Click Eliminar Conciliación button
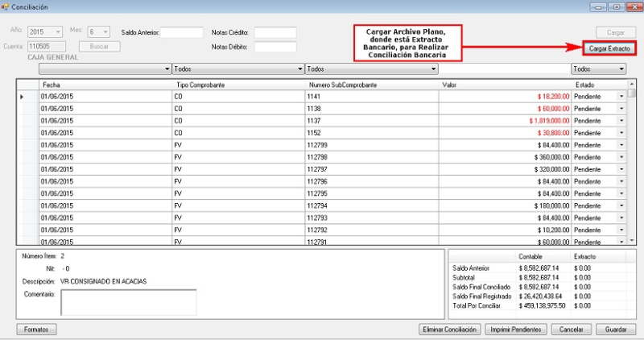The image size is (644, 340). point(450,330)
